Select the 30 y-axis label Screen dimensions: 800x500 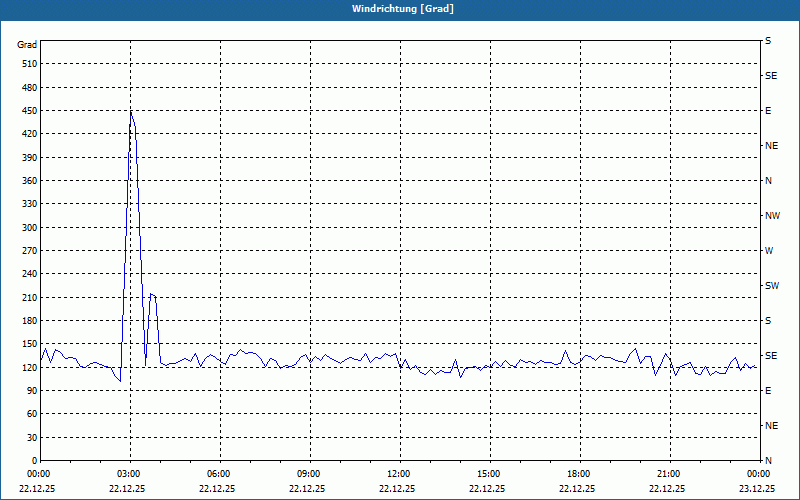[32, 438]
